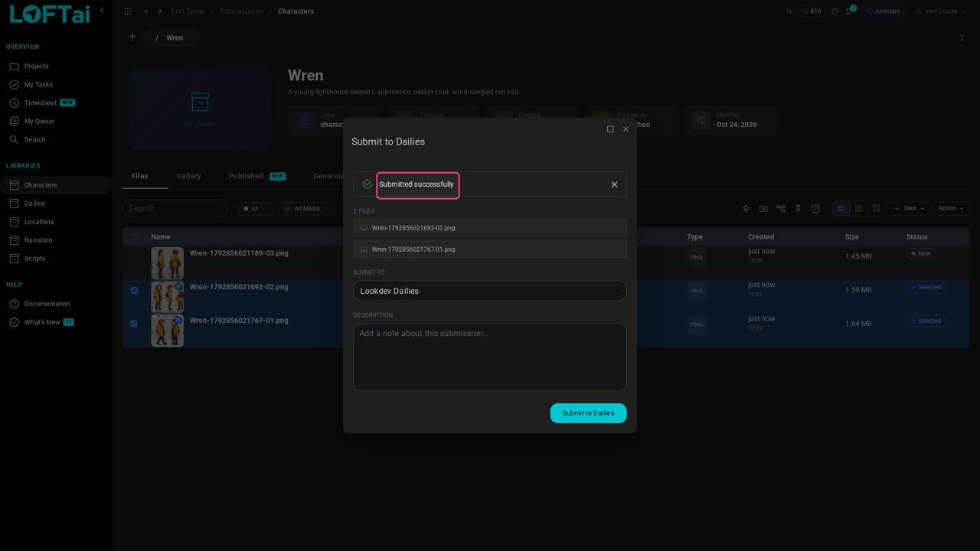This screenshot has width=980, height=551.
Task: Click the hierarchy tree icon
Action: (x=781, y=208)
